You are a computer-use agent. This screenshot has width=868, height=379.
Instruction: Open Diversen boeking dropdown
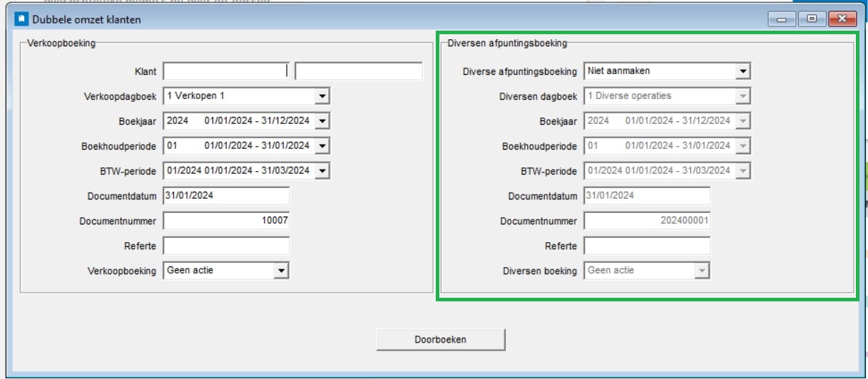(703, 271)
